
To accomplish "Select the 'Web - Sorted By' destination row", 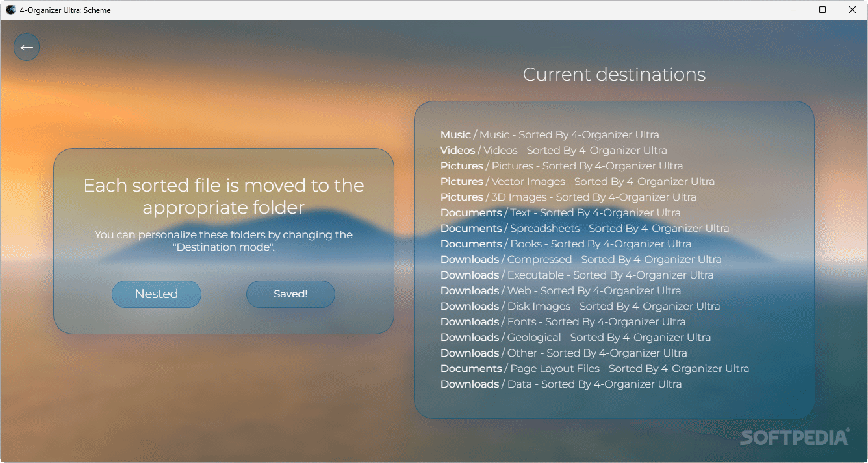I will coord(561,291).
